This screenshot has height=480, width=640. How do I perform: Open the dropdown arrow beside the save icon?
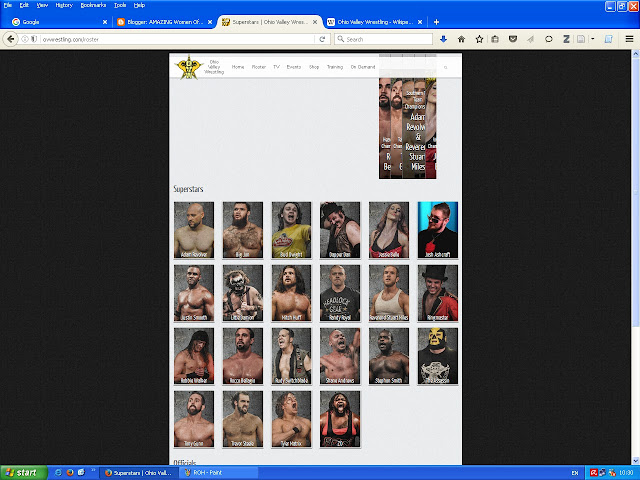(x=592, y=39)
